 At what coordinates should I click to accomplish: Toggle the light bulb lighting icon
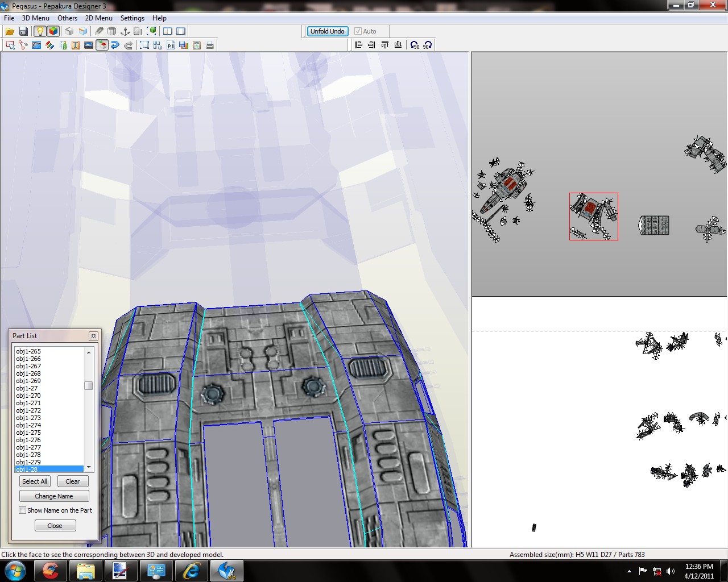click(40, 31)
